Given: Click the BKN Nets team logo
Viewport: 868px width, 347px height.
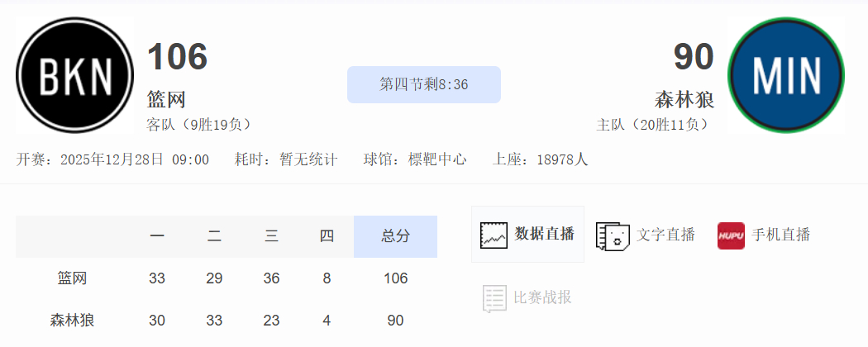Looking at the screenshot, I should tap(74, 74).
